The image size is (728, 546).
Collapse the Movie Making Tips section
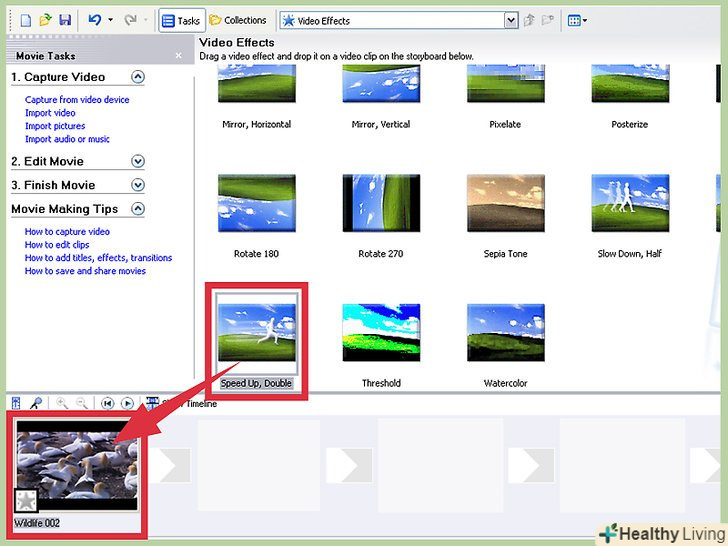click(x=138, y=208)
